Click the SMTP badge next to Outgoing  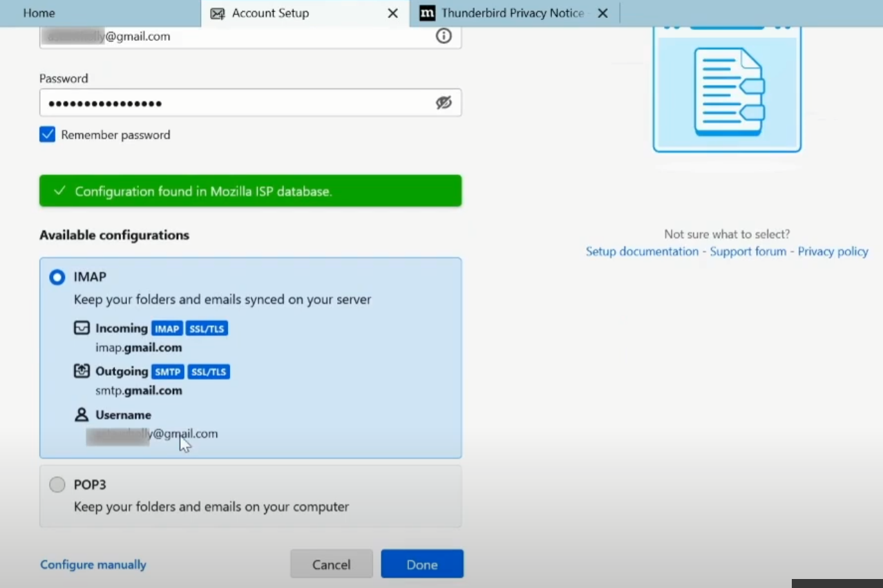pos(168,372)
